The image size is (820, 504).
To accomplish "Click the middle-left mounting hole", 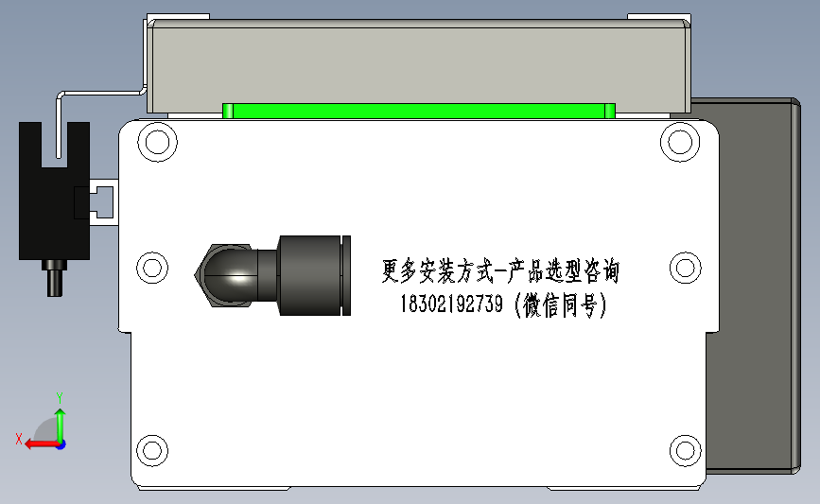I will (x=152, y=268).
